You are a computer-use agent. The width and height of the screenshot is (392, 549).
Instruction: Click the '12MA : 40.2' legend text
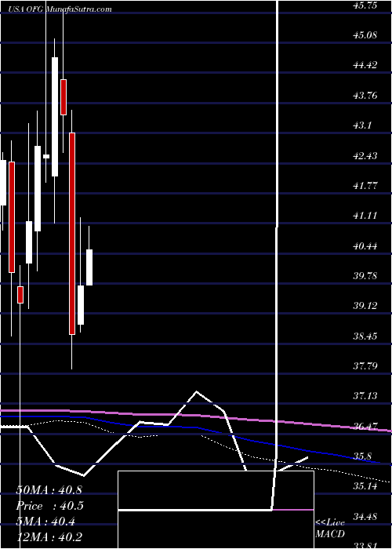point(49,536)
